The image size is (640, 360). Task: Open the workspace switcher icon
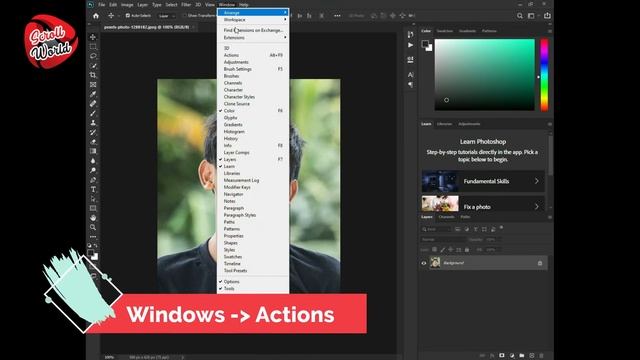(x=531, y=16)
